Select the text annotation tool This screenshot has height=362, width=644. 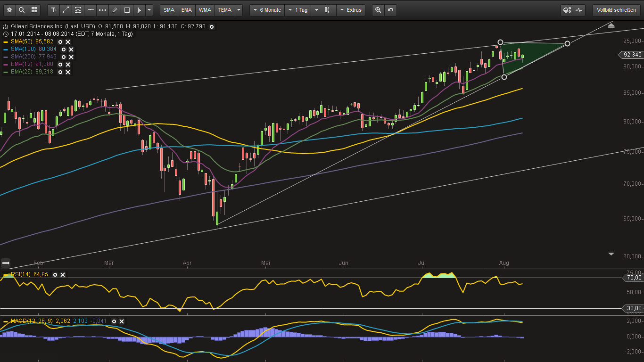pos(54,10)
